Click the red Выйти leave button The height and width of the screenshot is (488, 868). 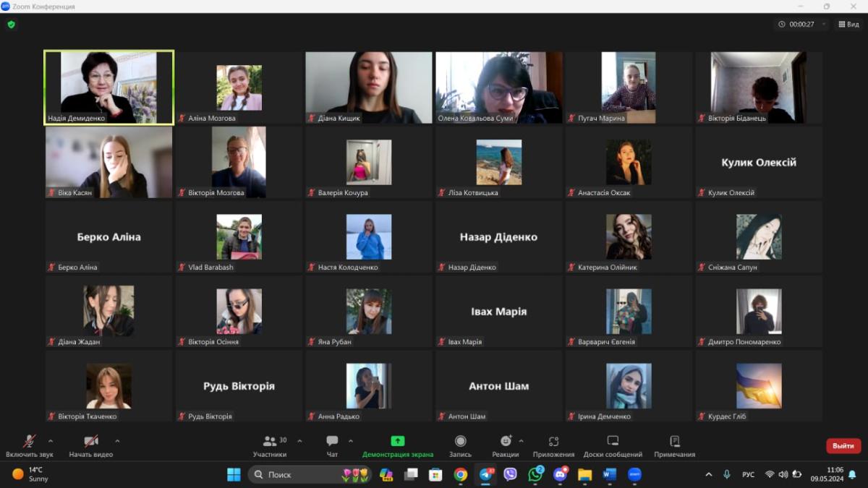[x=843, y=446]
